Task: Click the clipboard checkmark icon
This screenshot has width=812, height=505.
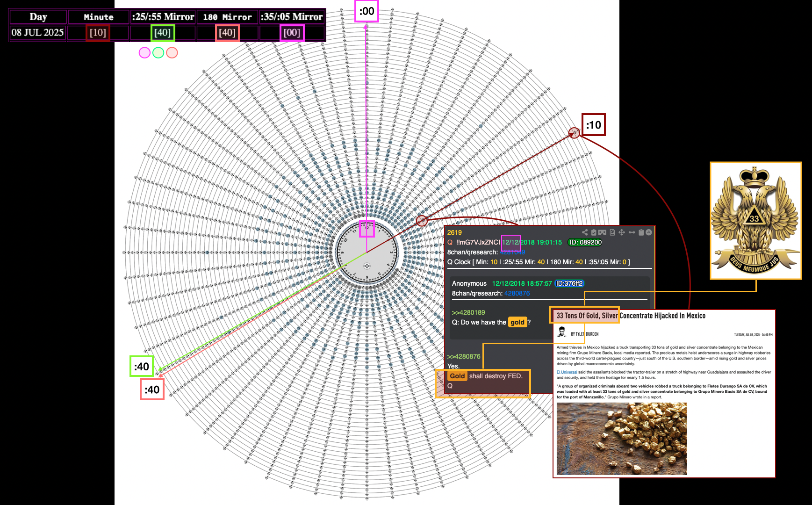Action: click(x=594, y=232)
